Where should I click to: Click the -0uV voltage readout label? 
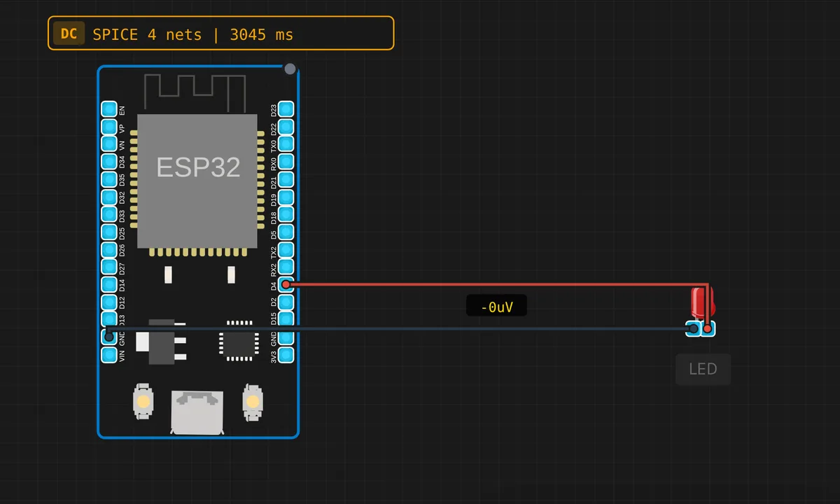(x=496, y=306)
